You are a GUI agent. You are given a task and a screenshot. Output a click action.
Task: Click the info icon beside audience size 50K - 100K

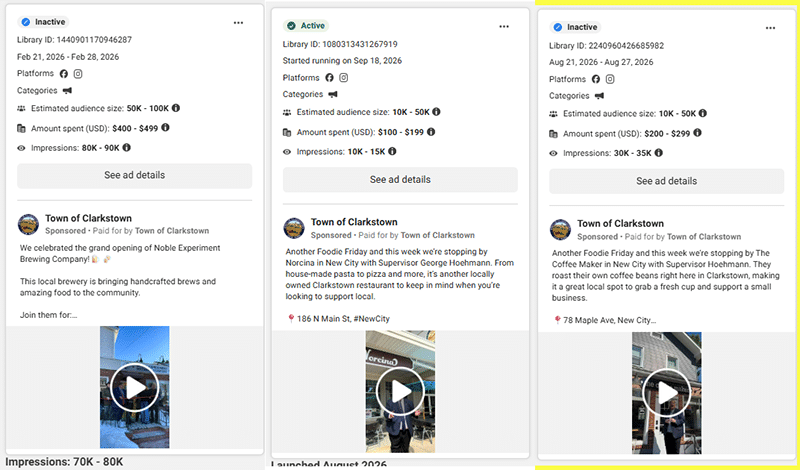tap(176, 108)
